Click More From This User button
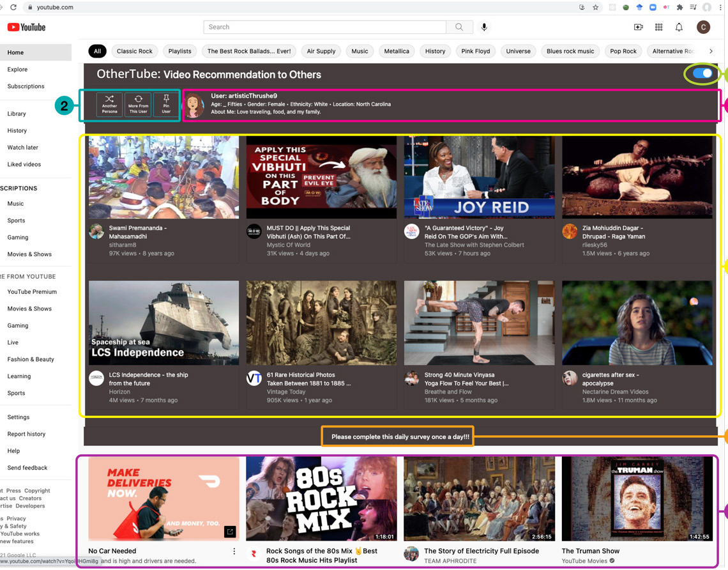This screenshot has width=728, height=570. coord(138,105)
